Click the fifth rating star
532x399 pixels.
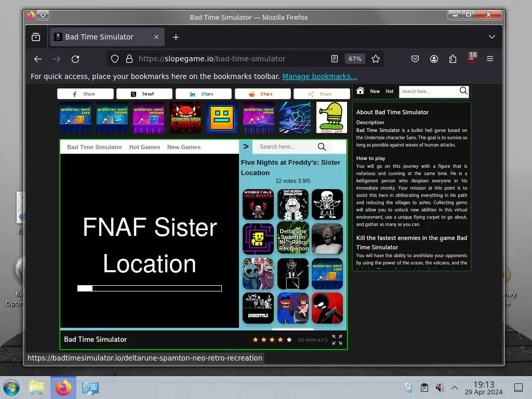point(289,340)
